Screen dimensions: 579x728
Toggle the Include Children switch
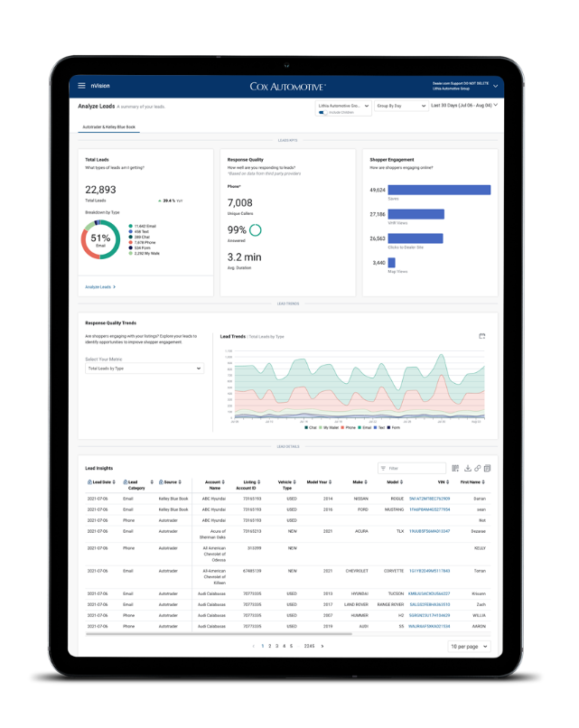coord(322,112)
